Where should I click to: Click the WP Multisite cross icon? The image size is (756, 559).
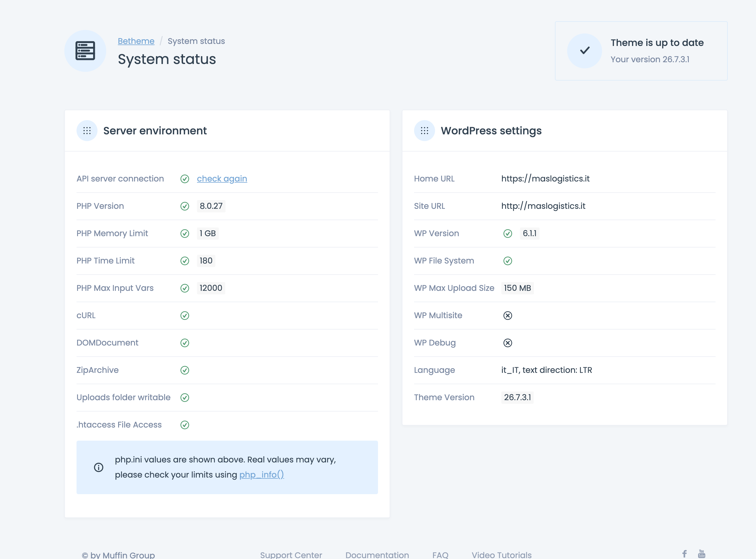[507, 315]
